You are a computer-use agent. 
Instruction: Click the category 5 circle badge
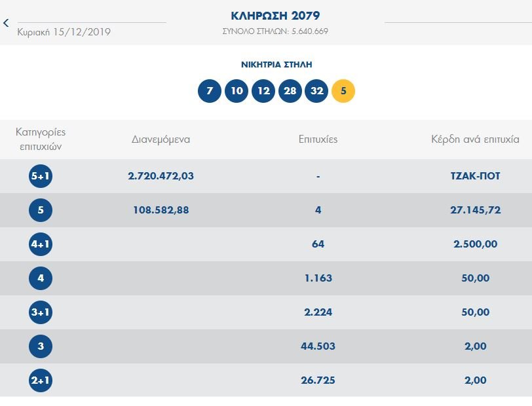[x=41, y=210]
